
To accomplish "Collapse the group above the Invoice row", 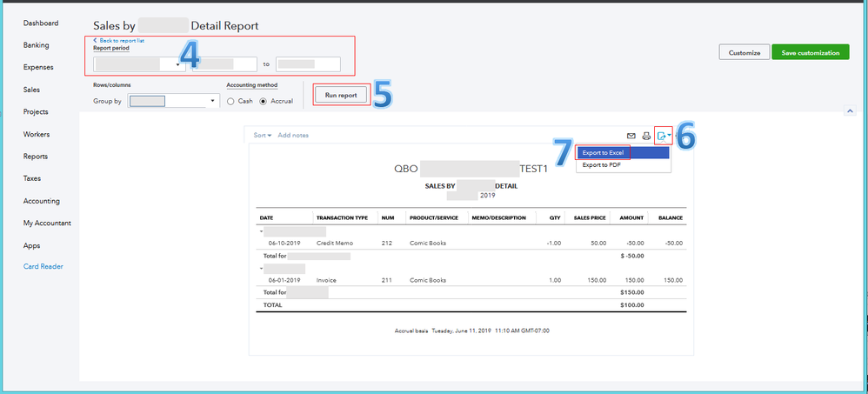I will tap(261, 269).
